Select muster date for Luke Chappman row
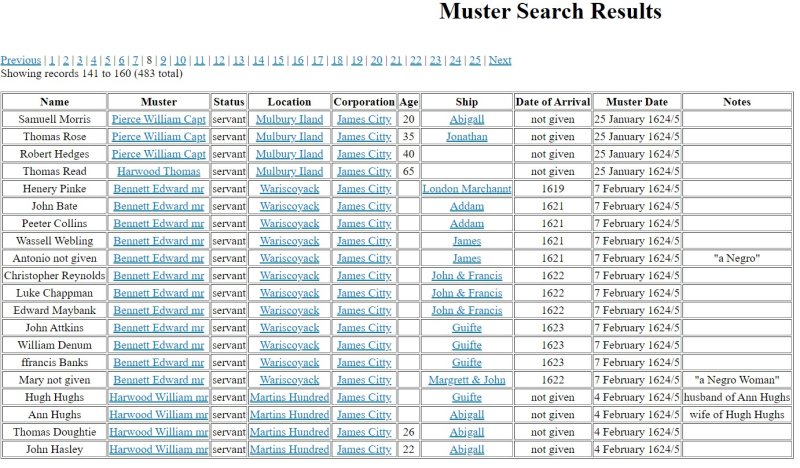Viewport: 800px width, 468px height. (637, 293)
